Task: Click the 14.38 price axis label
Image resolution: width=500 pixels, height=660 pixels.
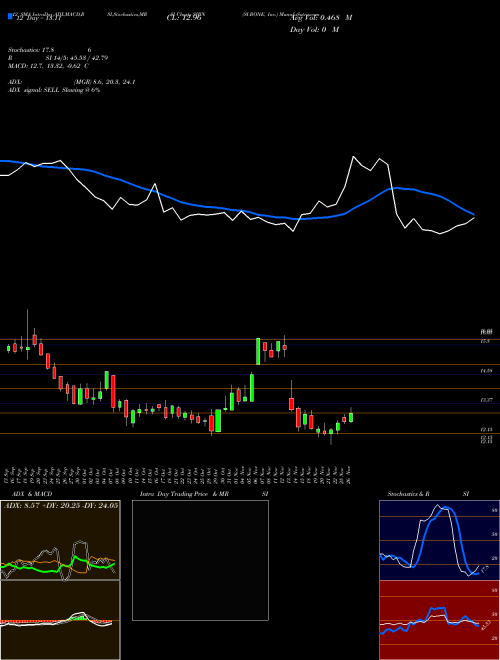Action: point(486,371)
